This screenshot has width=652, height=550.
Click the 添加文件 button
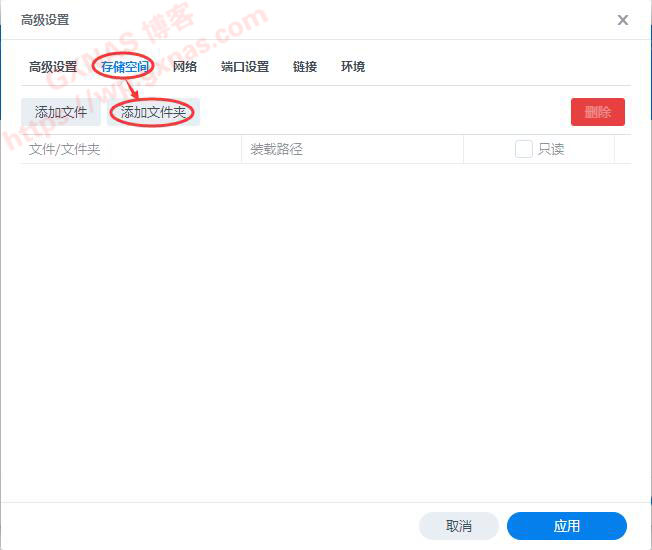tap(61, 112)
